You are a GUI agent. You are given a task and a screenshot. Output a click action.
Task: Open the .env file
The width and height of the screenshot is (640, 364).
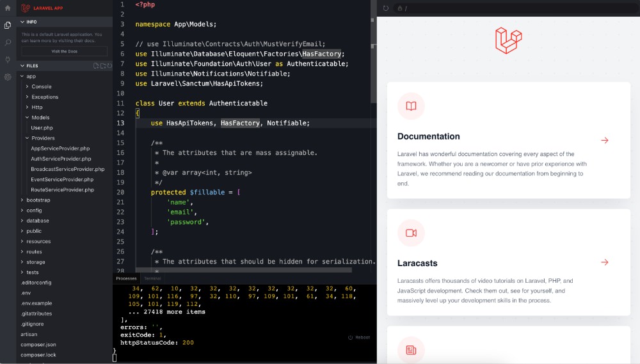click(x=26, y=293)
